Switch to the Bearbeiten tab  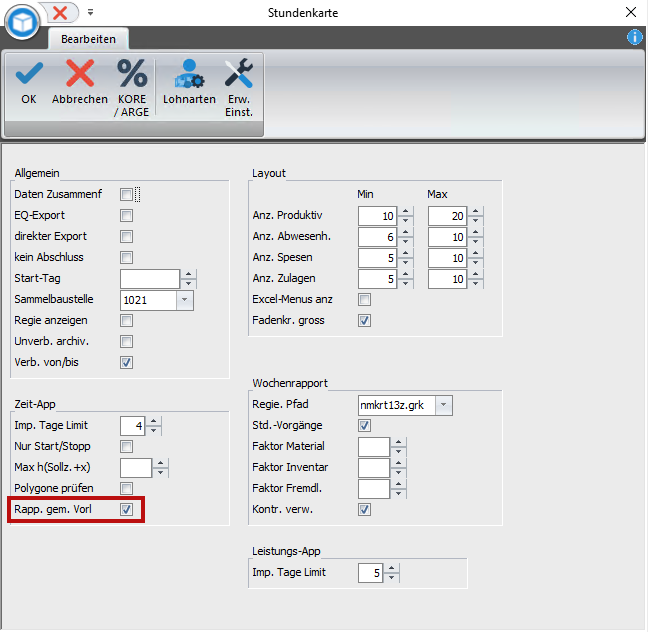point(88,39)
